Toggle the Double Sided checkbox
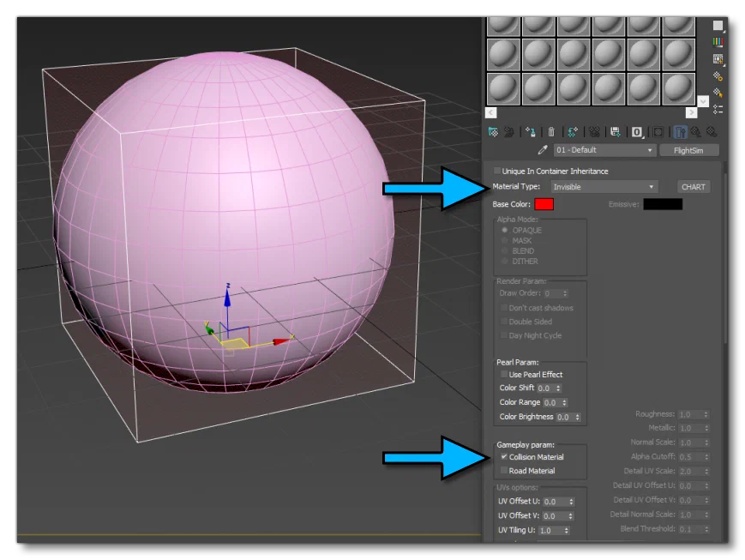The height and width of the screenshot is (560, 745). (504, 322)
